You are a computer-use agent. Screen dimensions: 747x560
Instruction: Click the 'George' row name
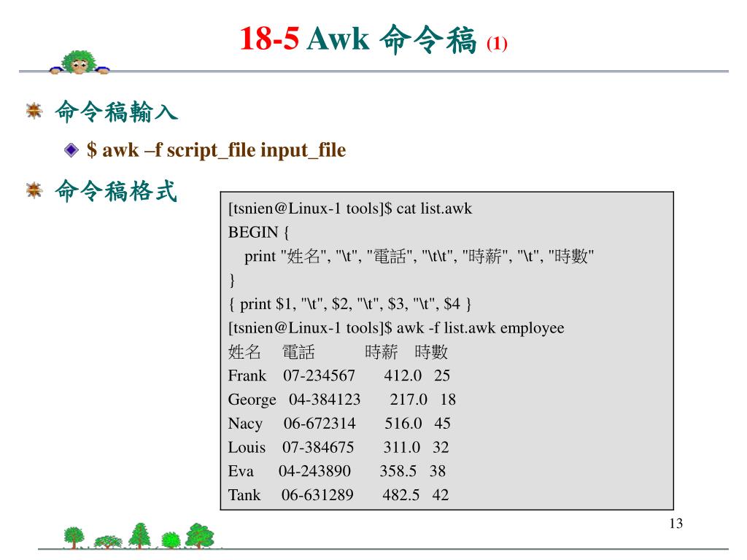pos(252,400)
